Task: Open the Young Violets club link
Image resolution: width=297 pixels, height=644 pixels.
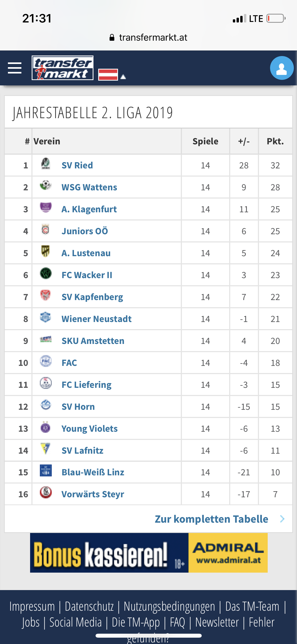Action: pos(89,429)
